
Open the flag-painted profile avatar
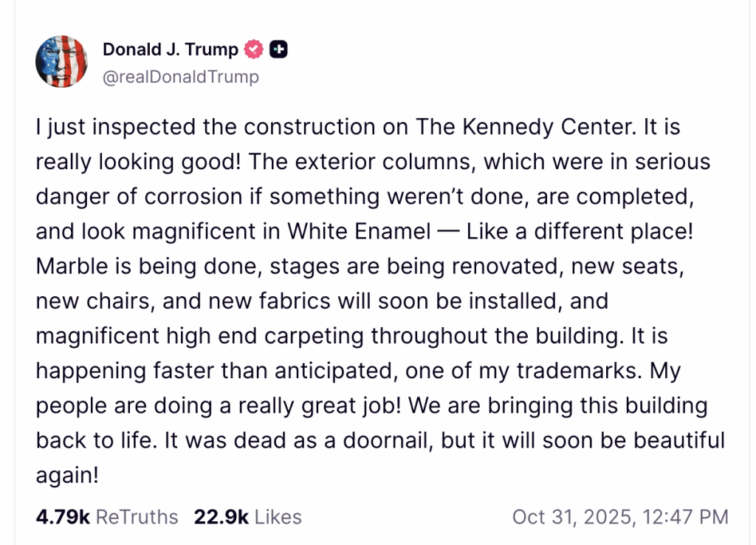tap(57, 61)
